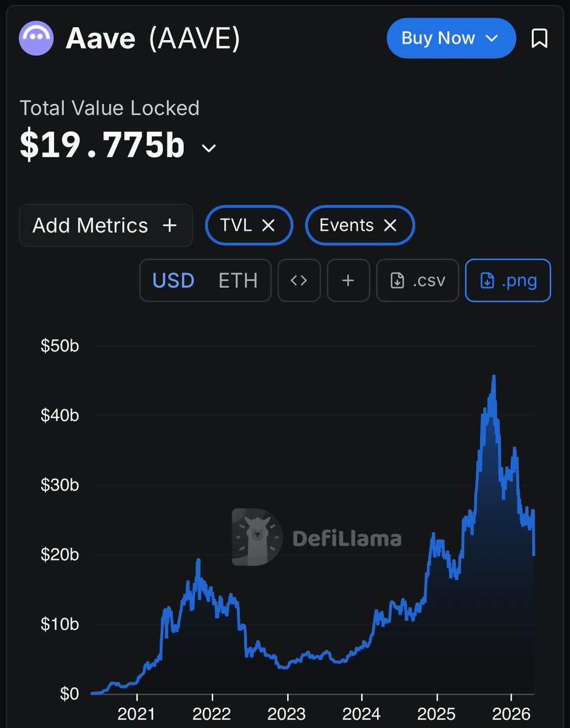
Task: Download the chart as .png
Action: 507,281
